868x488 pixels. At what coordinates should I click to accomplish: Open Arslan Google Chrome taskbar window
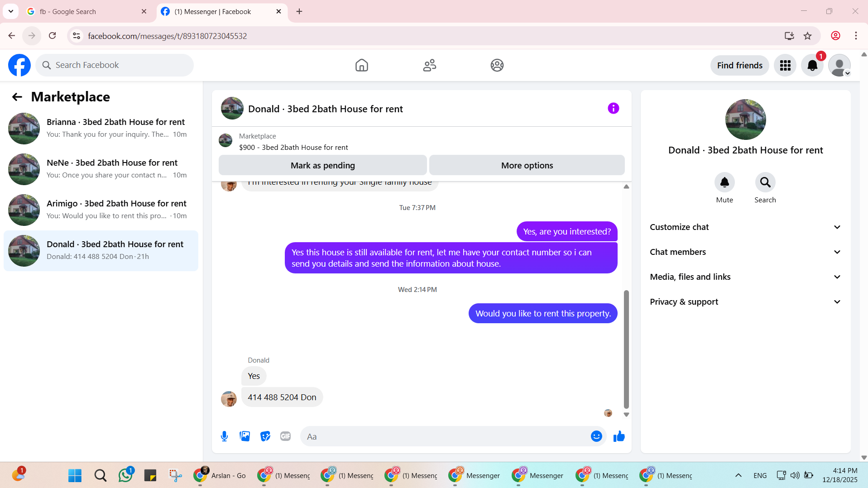point(220,475)
